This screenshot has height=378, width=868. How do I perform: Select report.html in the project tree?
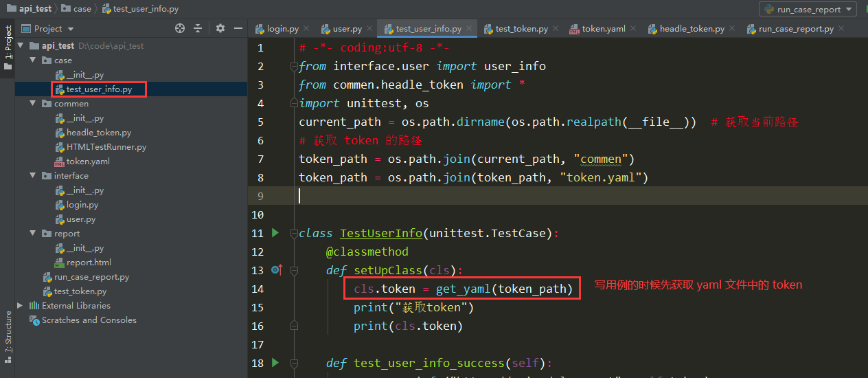[x=89, y=263]
